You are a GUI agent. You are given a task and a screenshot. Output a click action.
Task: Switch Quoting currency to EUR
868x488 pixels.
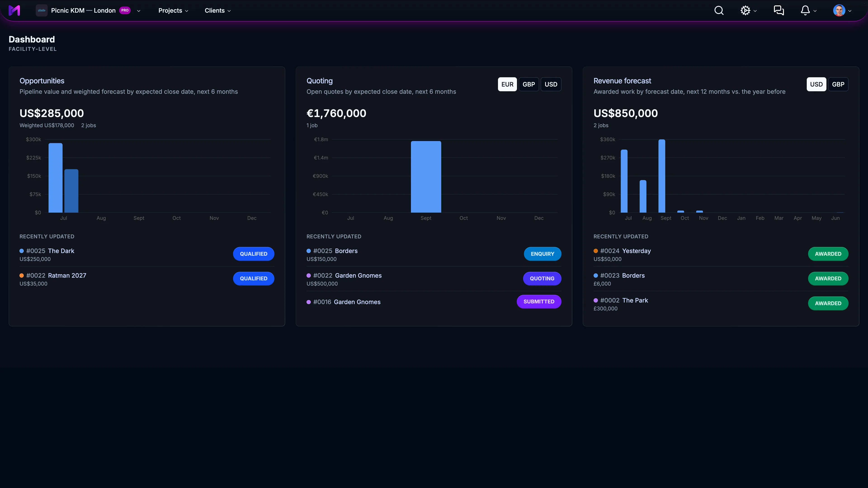[507, 84]
